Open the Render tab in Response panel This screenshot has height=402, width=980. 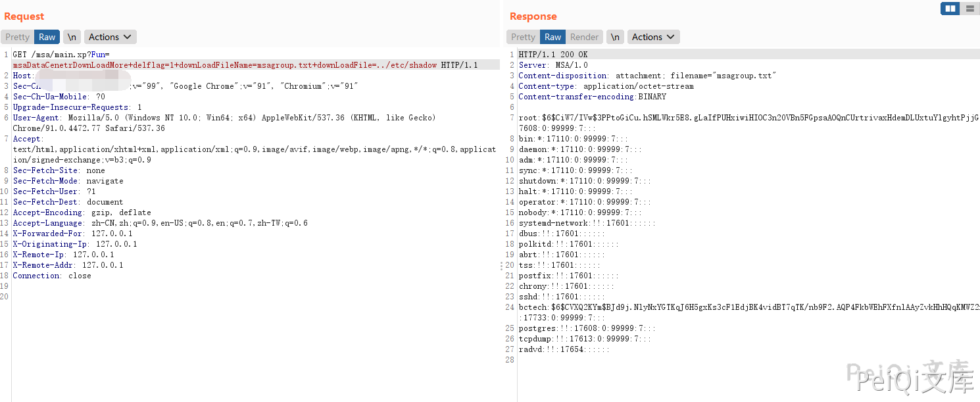tap(585, 37)
